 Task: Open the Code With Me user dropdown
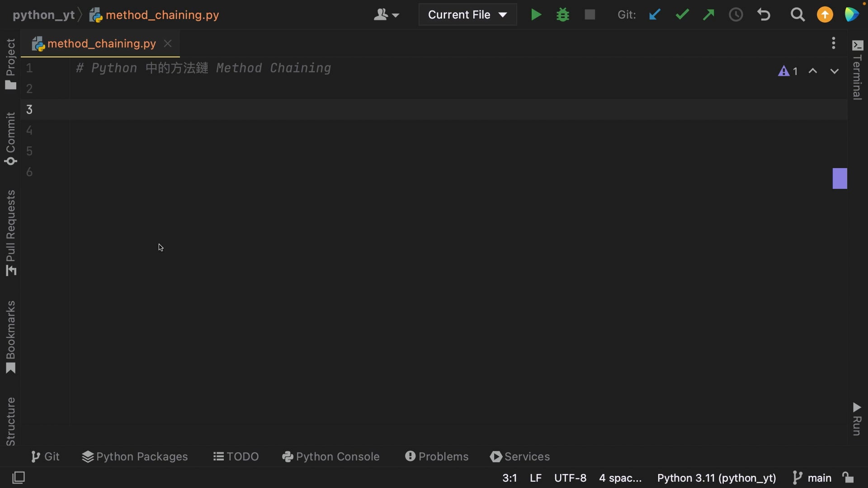pos(386,15)
